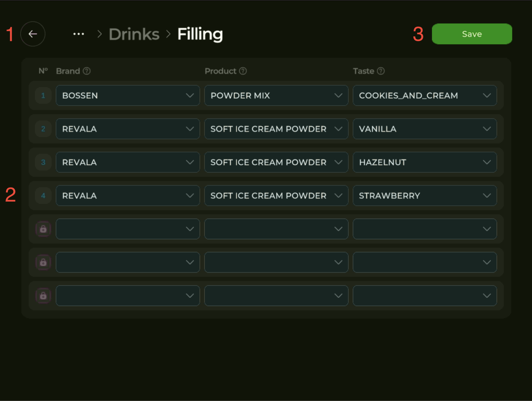This screenshot has width=532, height=401.
Task: Select the row number 1 badge
Action: click(43, 96)
